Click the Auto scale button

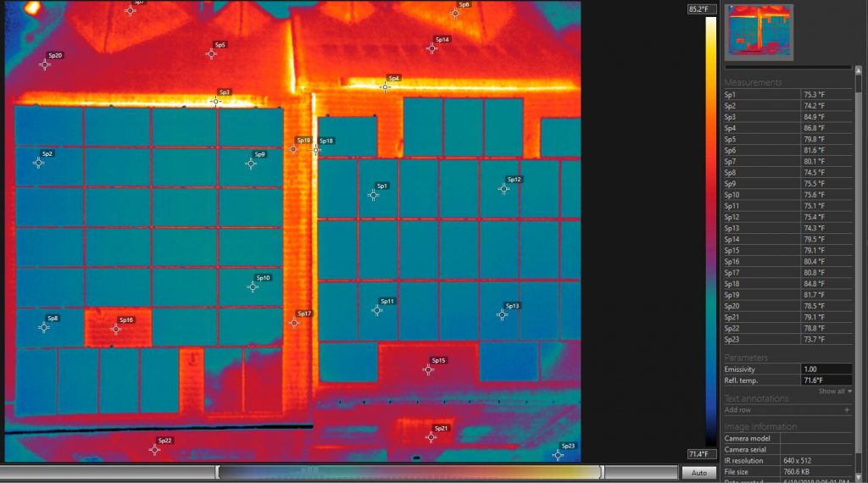(x=698, y=473)
